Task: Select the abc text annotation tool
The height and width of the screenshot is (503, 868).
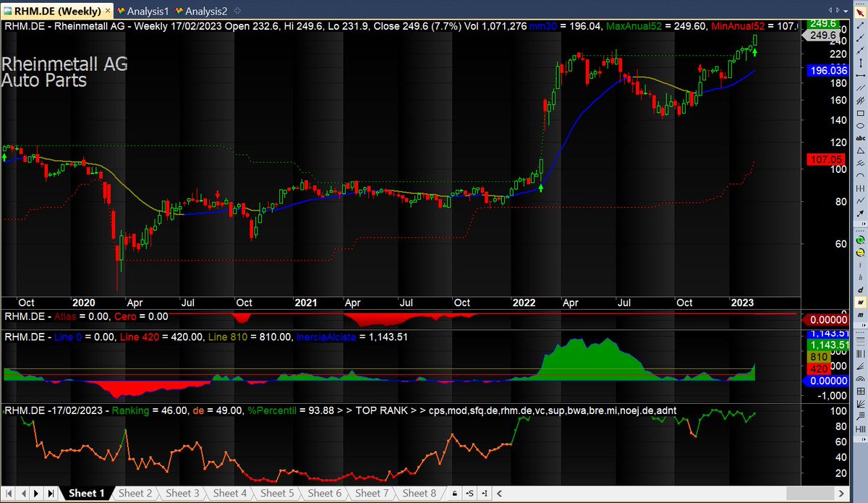Action: [x=861, y=138]
